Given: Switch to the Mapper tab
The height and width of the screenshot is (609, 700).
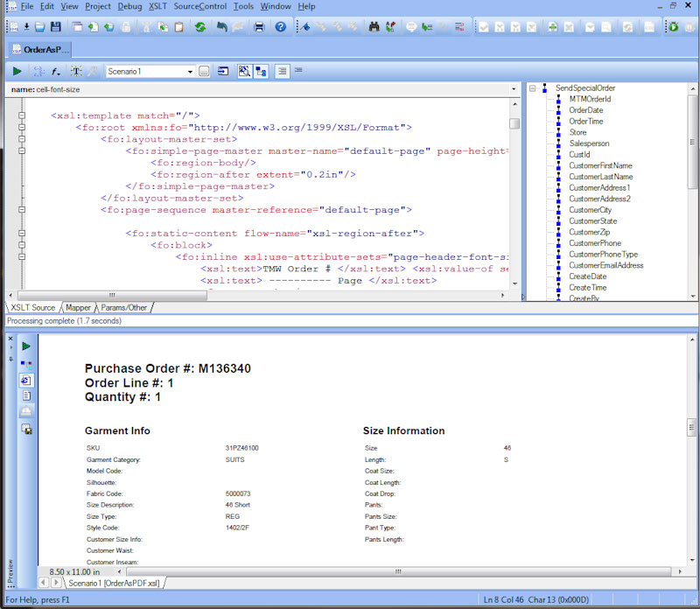Looking at the screenshot, I should [78, 307].
